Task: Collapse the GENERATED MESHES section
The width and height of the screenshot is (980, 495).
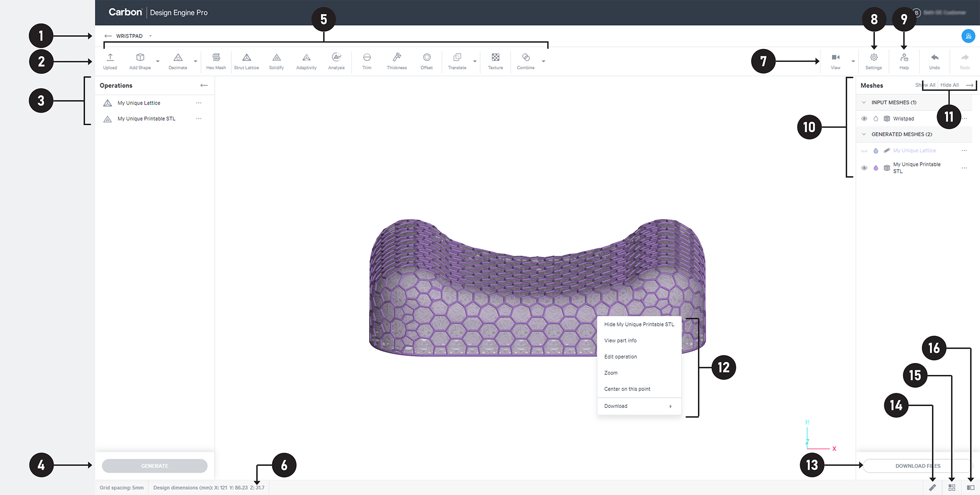Action: point(864,134)
